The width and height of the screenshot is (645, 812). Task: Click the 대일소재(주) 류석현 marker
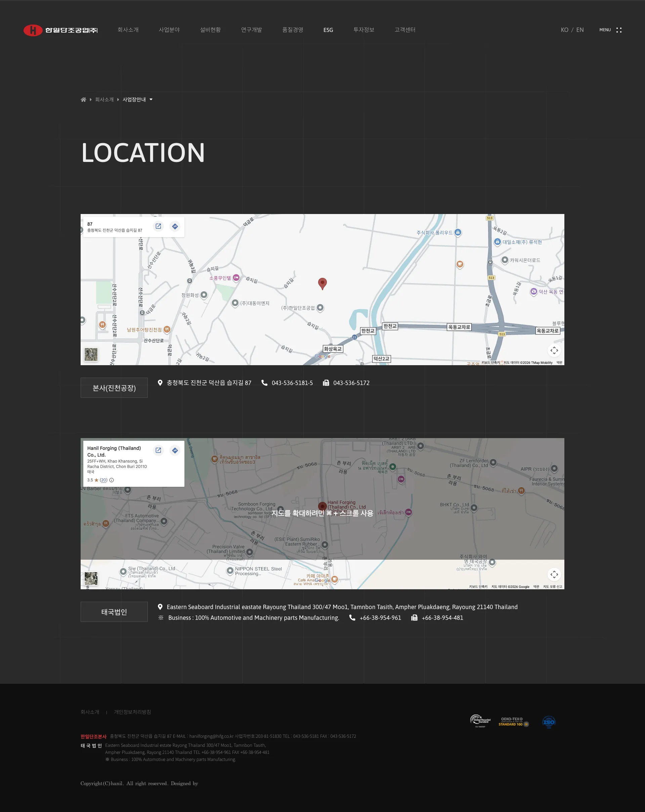tap(498, 242)
